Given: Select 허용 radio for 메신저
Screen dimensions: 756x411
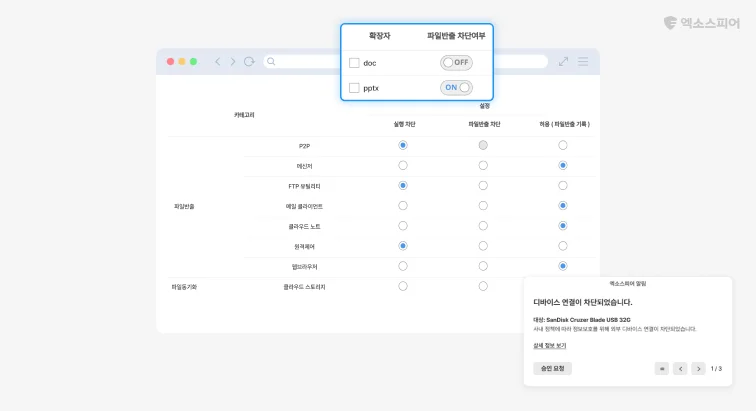Looking at the screenshot, I should coord(563,165).
